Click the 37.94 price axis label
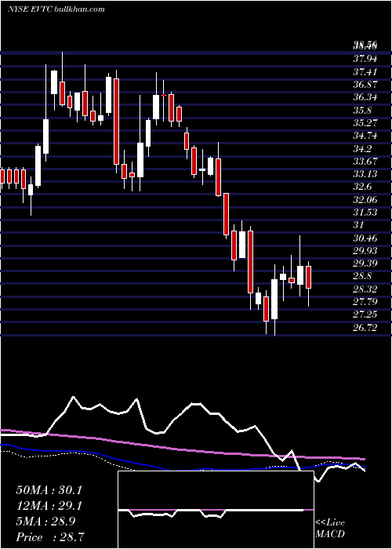The image size is (392, 549). tap(365, 58)
